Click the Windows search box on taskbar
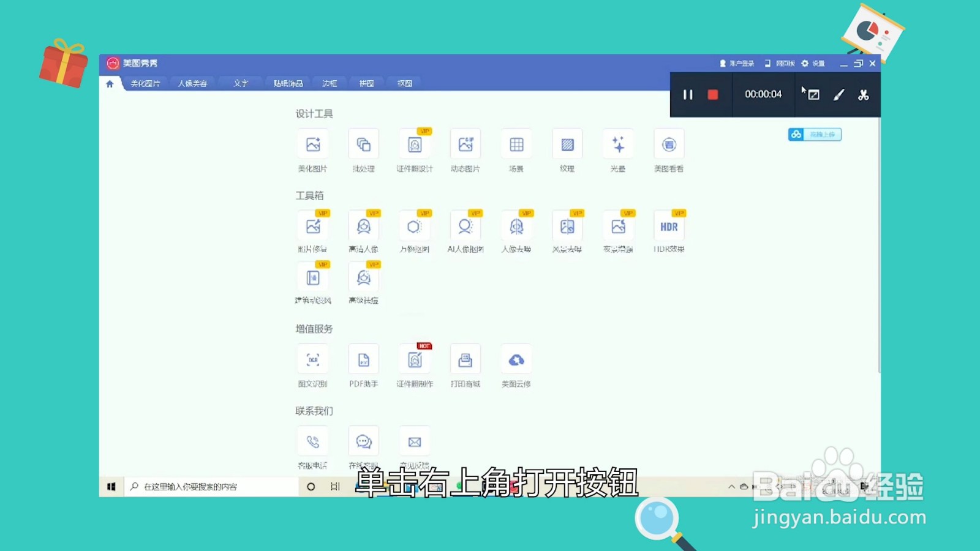Screen dimensions: 980x551 (x=212, y=487)
